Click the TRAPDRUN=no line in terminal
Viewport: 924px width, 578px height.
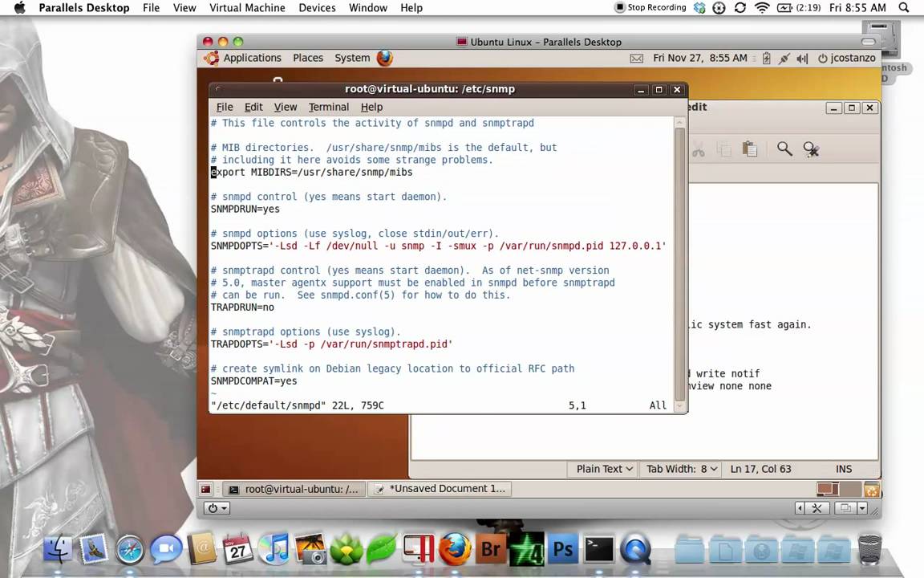[x=242, y=307]
